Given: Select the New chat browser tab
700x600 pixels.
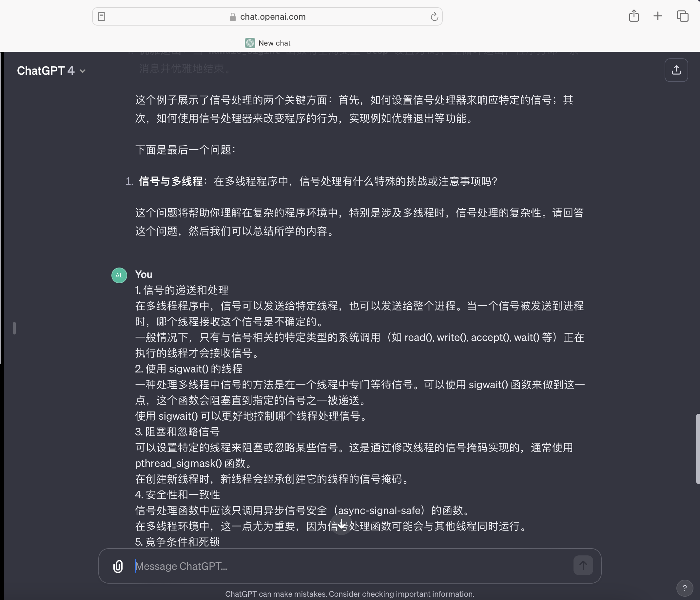Looking at the screenshot, I should (x=274, y=43).
